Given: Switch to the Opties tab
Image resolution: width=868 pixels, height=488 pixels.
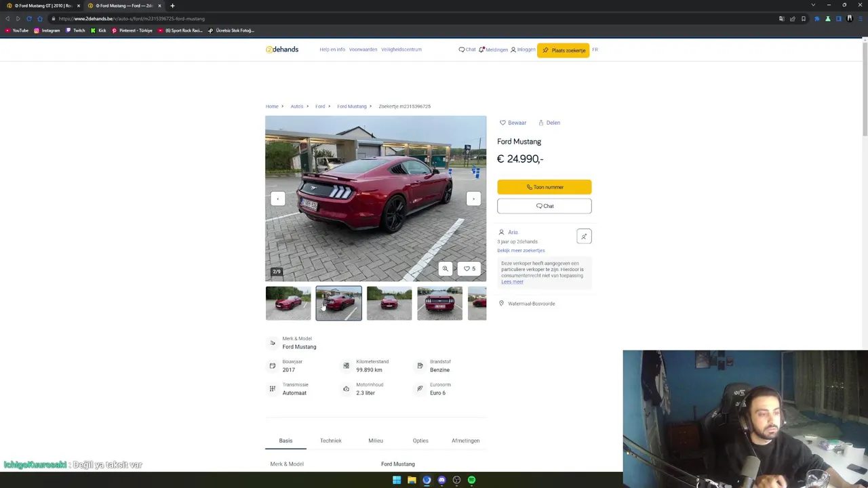Looking at the screenshot, I should 420,441.
